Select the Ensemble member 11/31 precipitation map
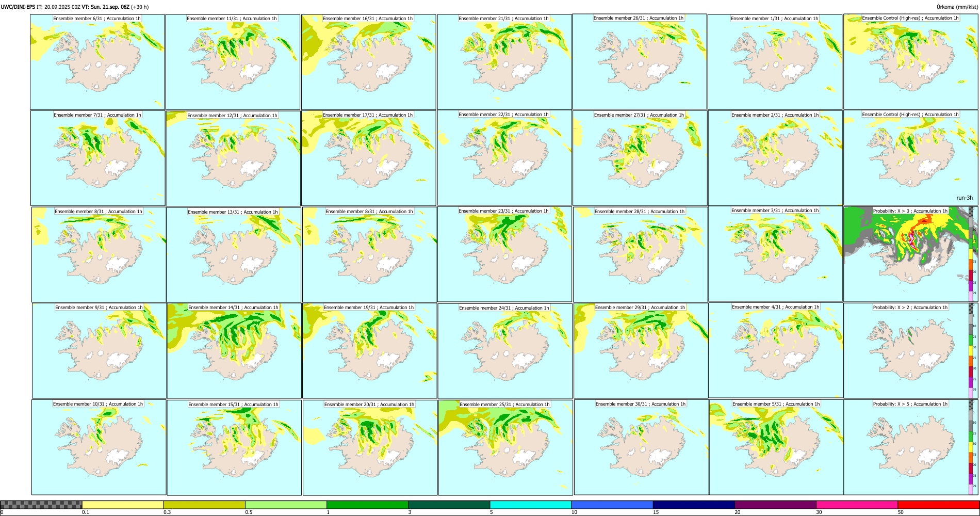This screenshot has width=980, height=516. (233, 61)
